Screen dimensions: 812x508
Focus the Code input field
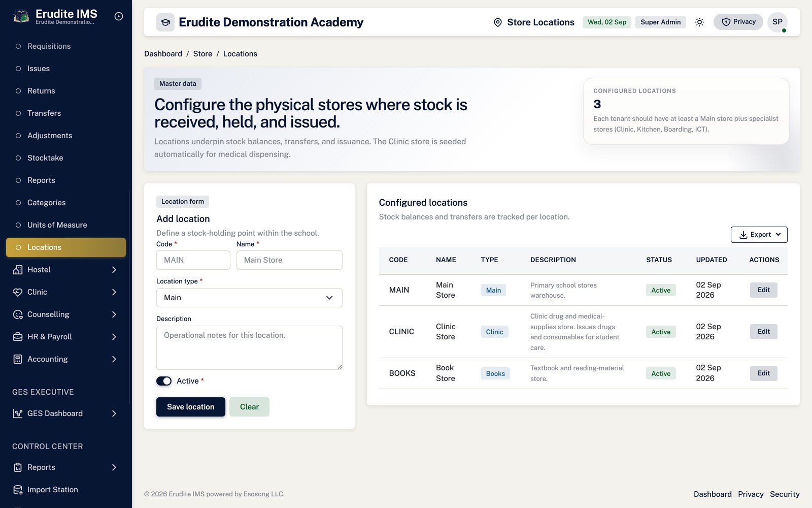pyautogui.click(x=193, y=260)
